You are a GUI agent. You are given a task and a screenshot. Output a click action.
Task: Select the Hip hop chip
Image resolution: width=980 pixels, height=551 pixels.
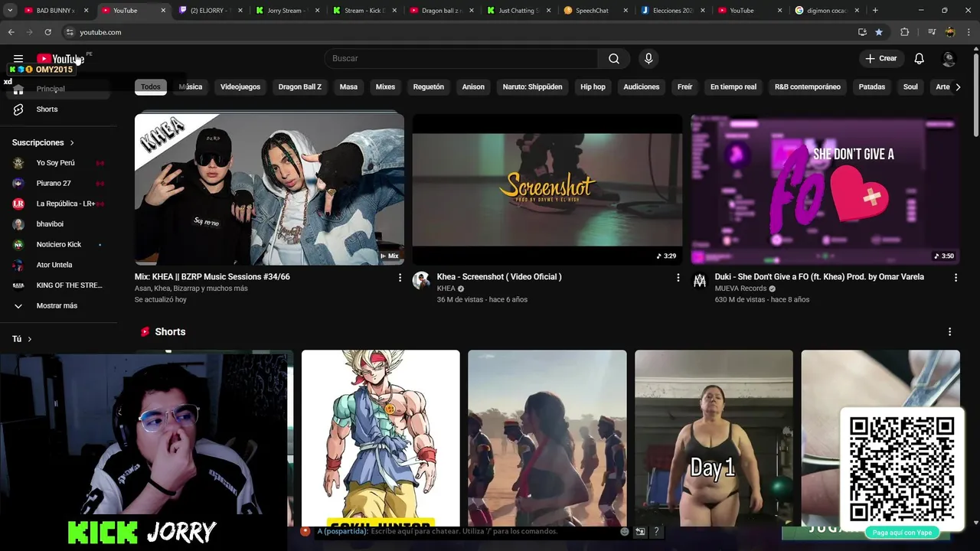(593, 87)
